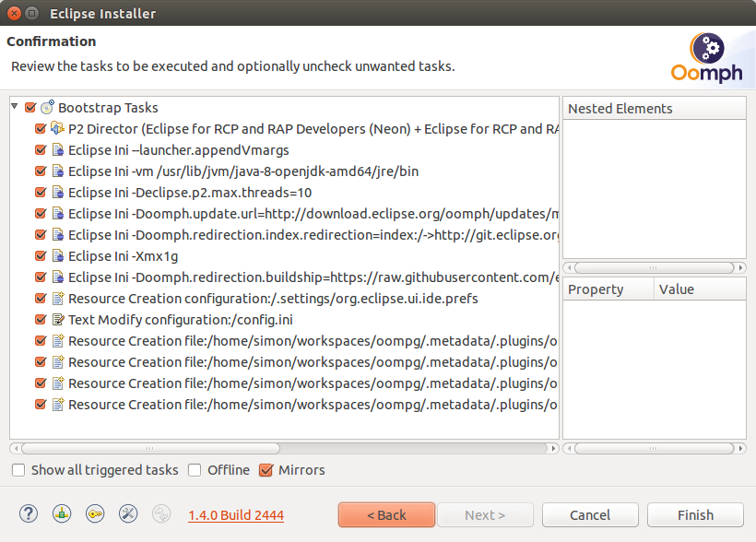756x542 pixels.
Task: Uncheck the Bootstrap Tasks checkbox
Action: tap(30, 108)
